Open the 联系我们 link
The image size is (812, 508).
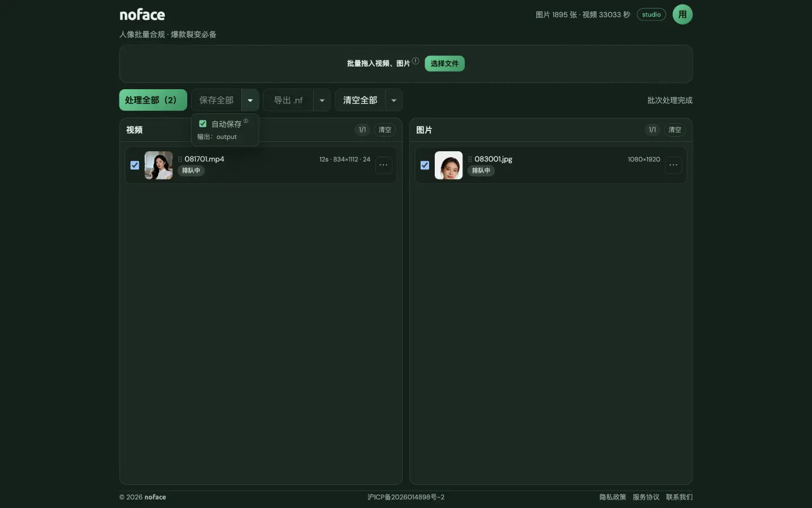pyautogui.click(x=679, y=497)
